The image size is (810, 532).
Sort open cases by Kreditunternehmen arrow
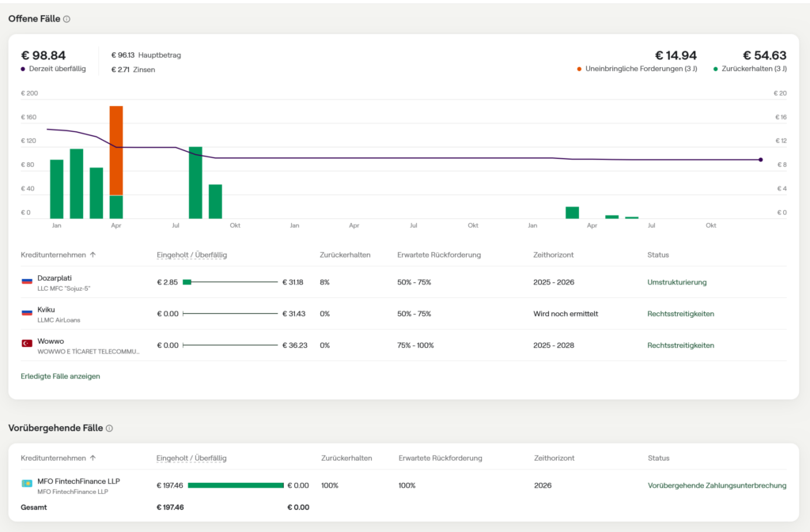pyautogui.click(x=93, y=255)
